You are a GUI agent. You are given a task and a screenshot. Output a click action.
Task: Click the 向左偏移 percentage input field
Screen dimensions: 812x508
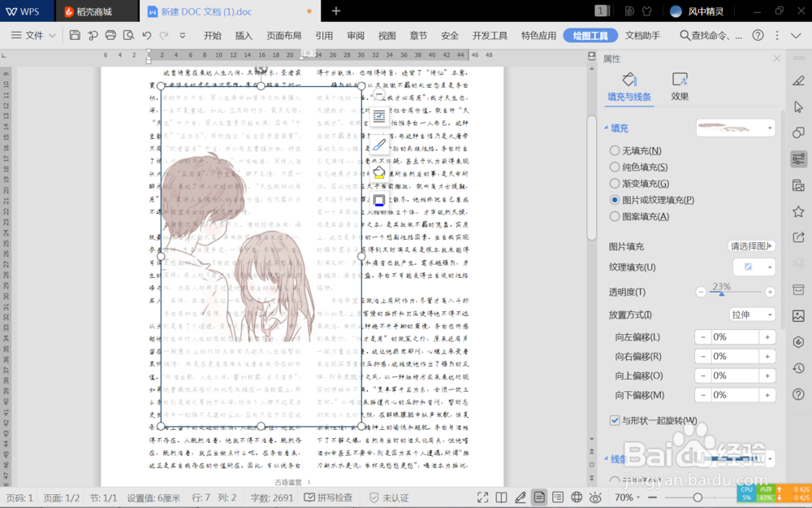click(x=736, y=337)
